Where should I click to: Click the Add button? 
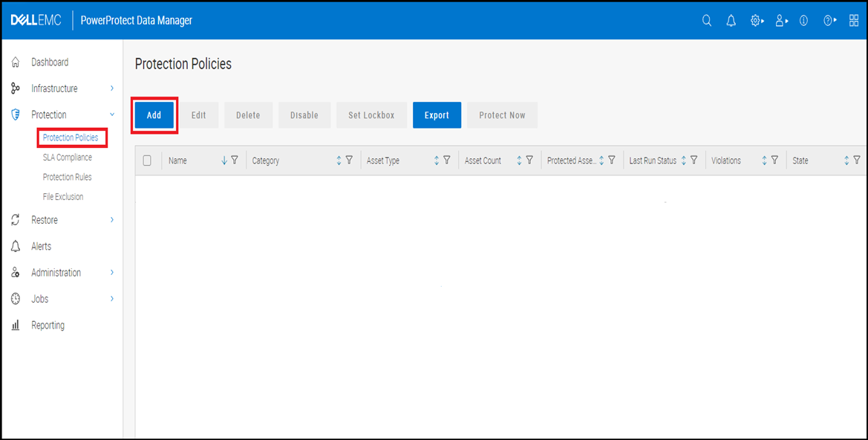pos(154,115)
